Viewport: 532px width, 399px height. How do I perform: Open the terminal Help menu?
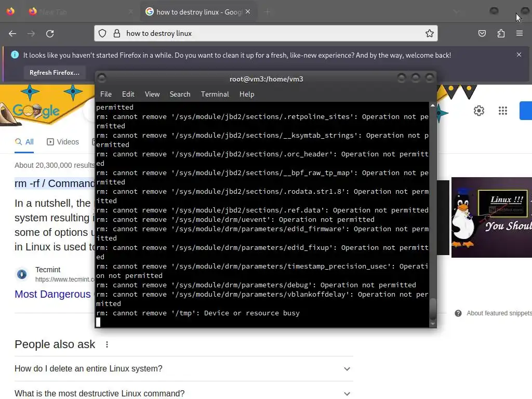coord(247,94)
